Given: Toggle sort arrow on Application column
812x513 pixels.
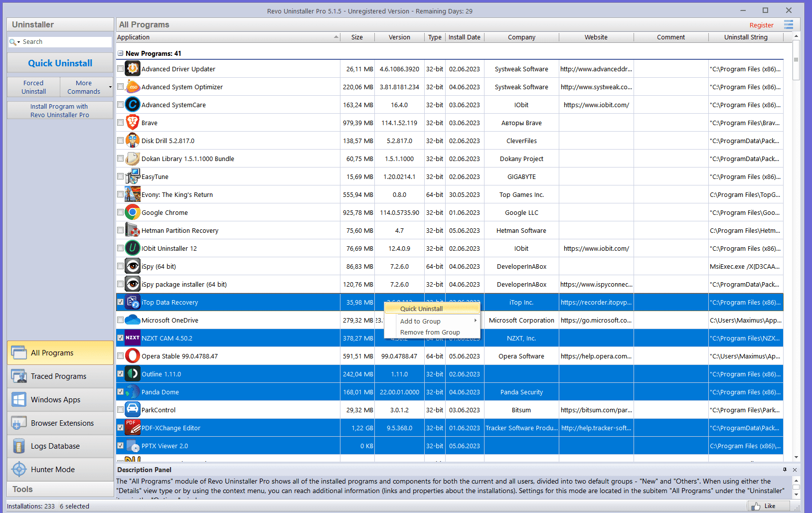Looking at the screenshot, I should (336, 37).
